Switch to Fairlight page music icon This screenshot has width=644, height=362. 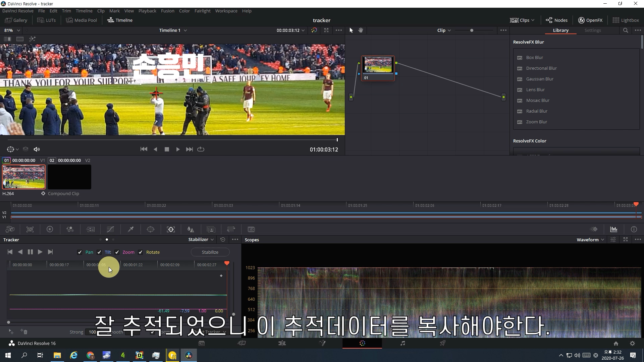(x=402, y=343)
